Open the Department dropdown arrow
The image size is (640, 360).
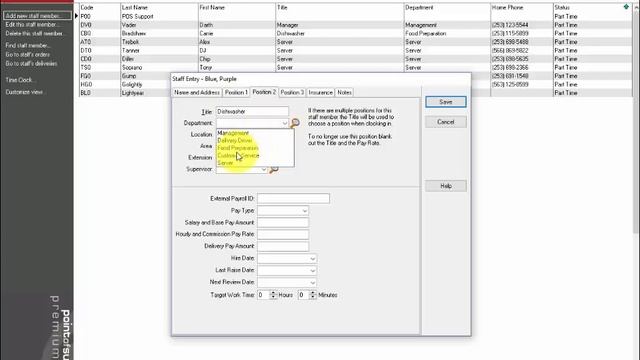click(284, 123)
